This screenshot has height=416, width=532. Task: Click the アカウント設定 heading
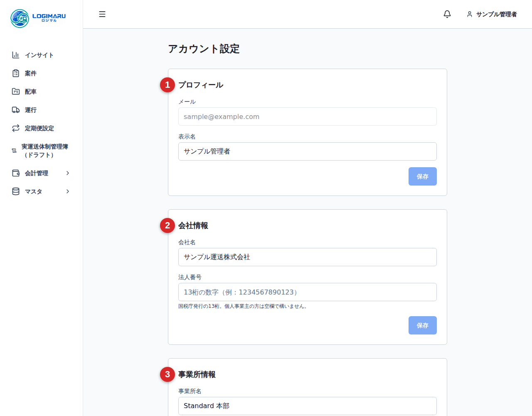(x=204, y=49)
